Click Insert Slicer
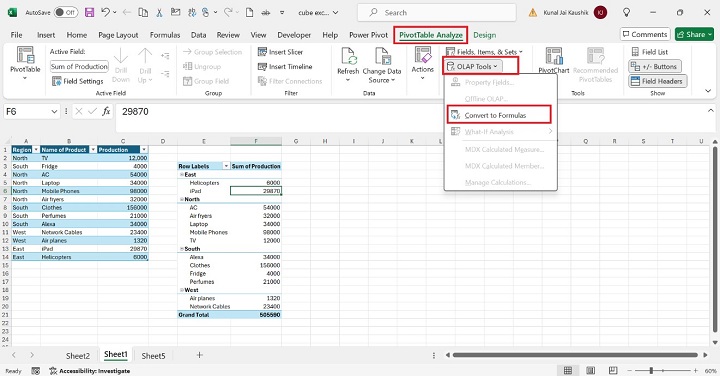This screenshot has height=376, width=720. [x=281, y=52]
